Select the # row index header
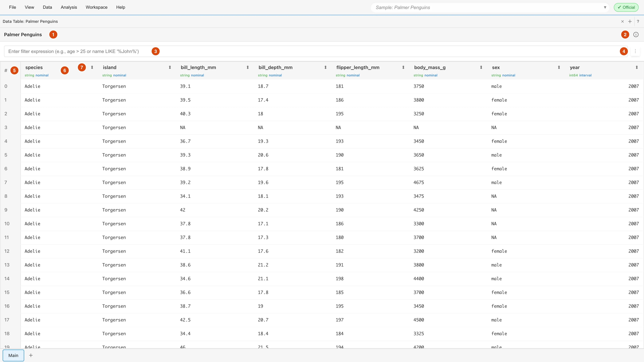Viewport: 644px width, 362px height. coord(6,70)
